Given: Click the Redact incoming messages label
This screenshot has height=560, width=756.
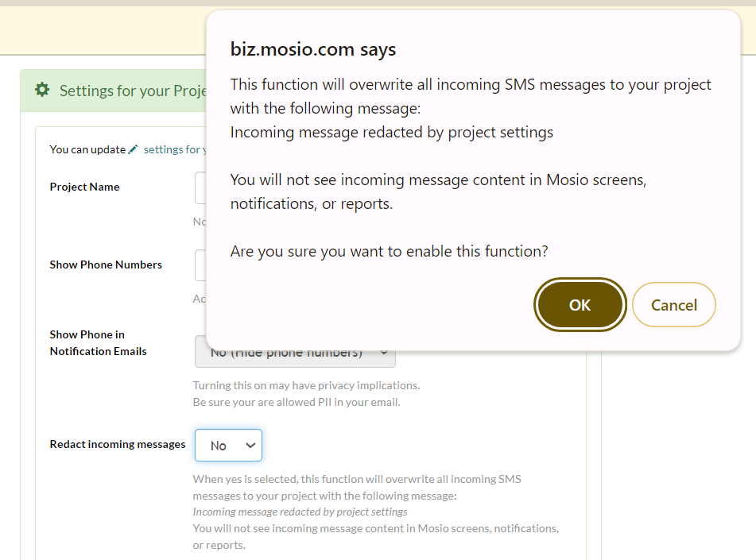Looking at the screenshot, I should coord(117,444).
